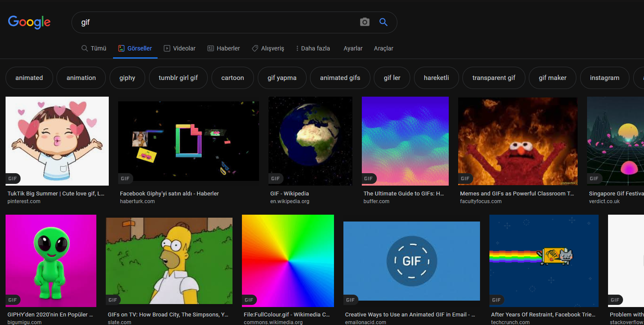Screen dimensions: 644x325
Task: Open the wavy gradient thumbnail
Action: pyautogui.click(x=405, y=141)
